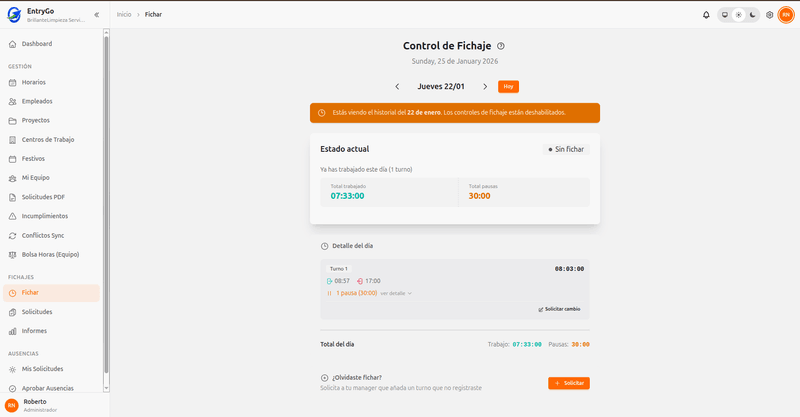
Task: Click the Informes chart icon
Action: (13, 331)
